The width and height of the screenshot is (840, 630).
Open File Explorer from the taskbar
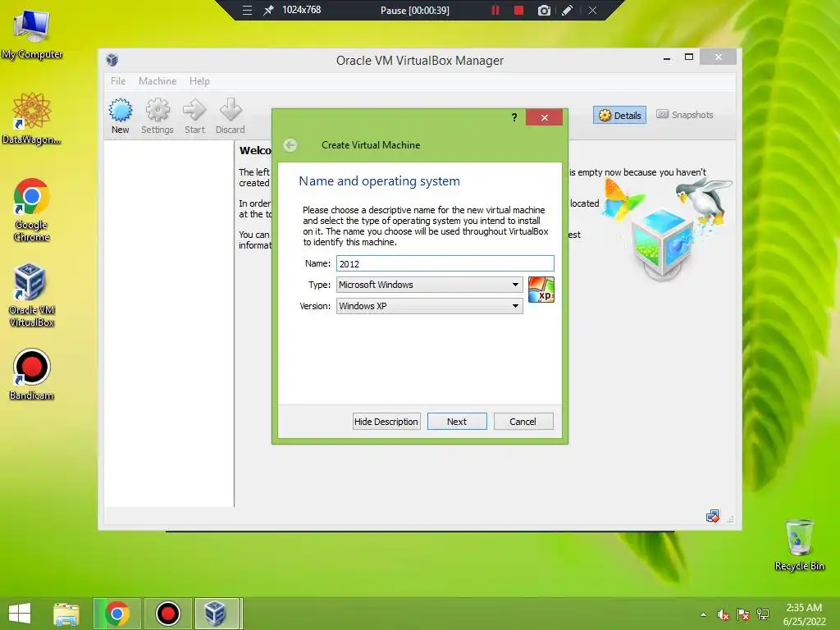(66, 614)
